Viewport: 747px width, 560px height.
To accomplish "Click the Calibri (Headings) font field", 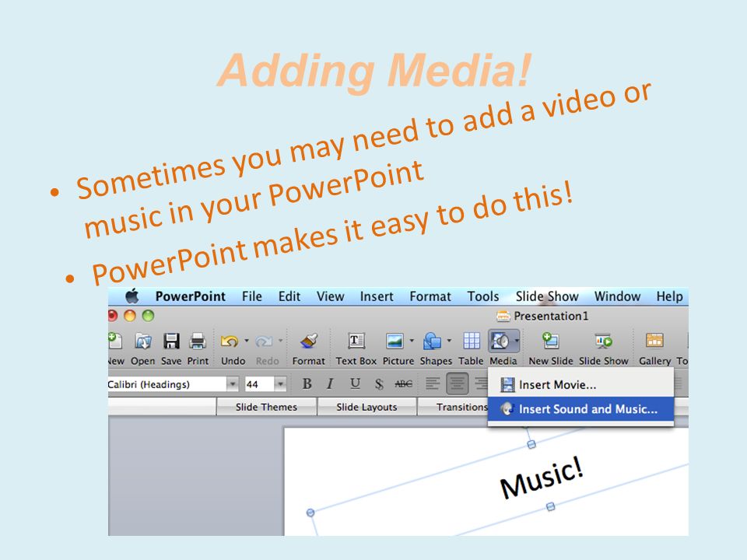I will click(x=167, y=383).
